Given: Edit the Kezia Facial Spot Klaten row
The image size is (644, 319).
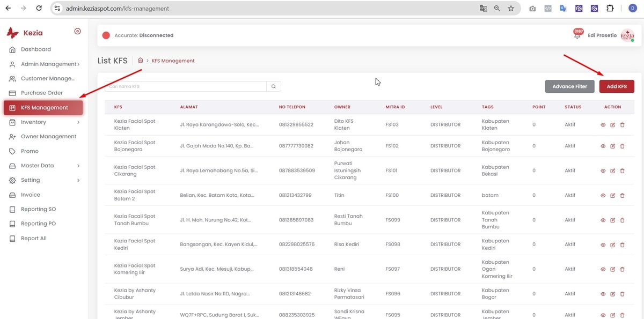Looking at the screenshot, I should coord(612,125).
